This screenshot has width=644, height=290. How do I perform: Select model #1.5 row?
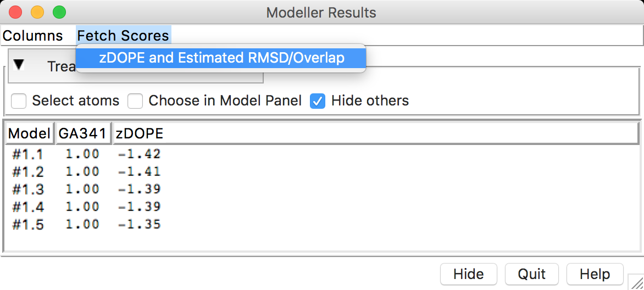(321, 225)
